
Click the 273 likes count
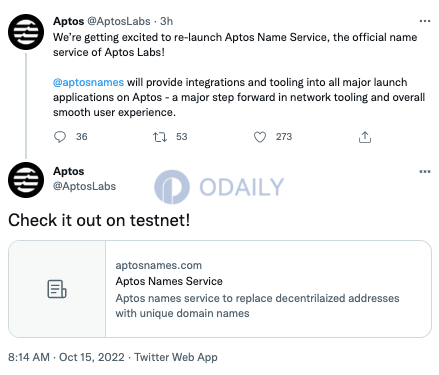[x=284, y=137]
